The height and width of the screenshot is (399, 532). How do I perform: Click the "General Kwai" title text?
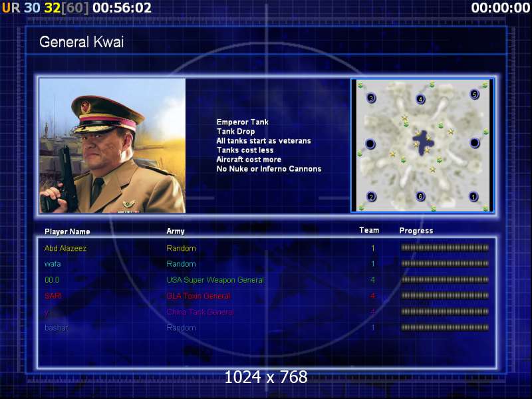tap(81, 42)
